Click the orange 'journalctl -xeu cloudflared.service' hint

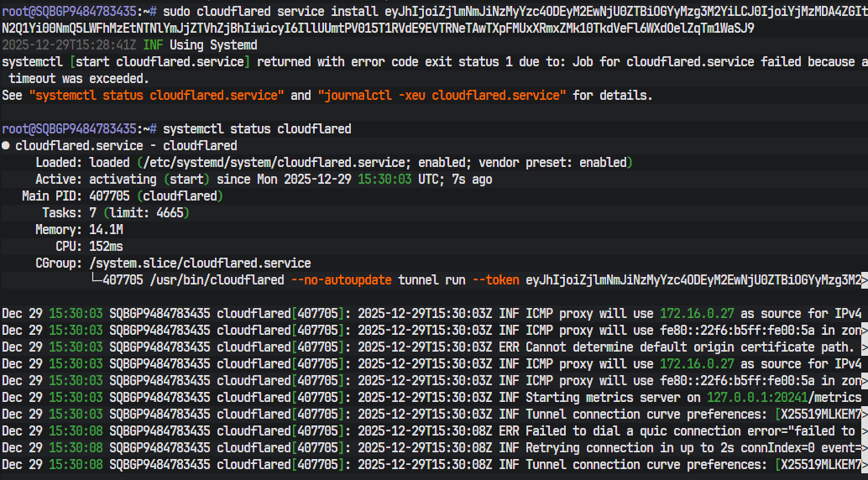pos(442,95)
